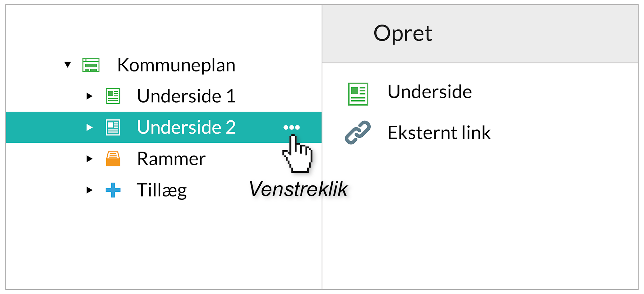The width and height of the screenshot is (644, 294).
Task: Expand the Underside 2 node
Action: coord(89,127)
